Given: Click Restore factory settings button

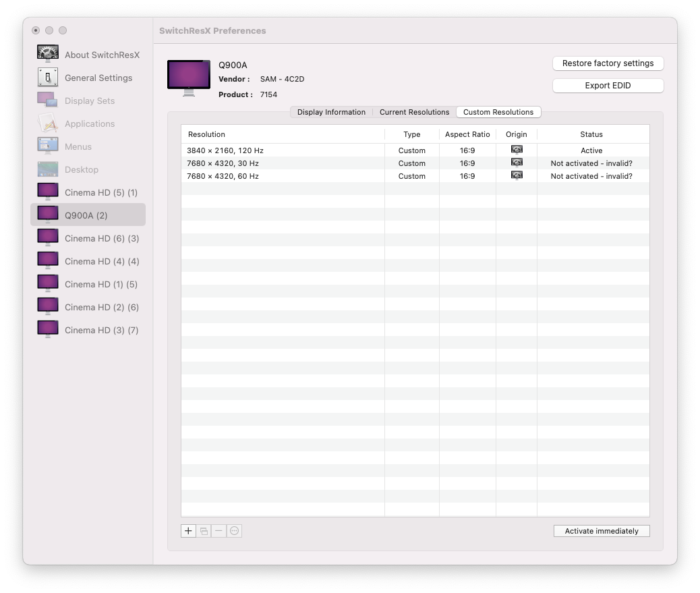Looking at the screenshot, I should (x=608, y=63).
